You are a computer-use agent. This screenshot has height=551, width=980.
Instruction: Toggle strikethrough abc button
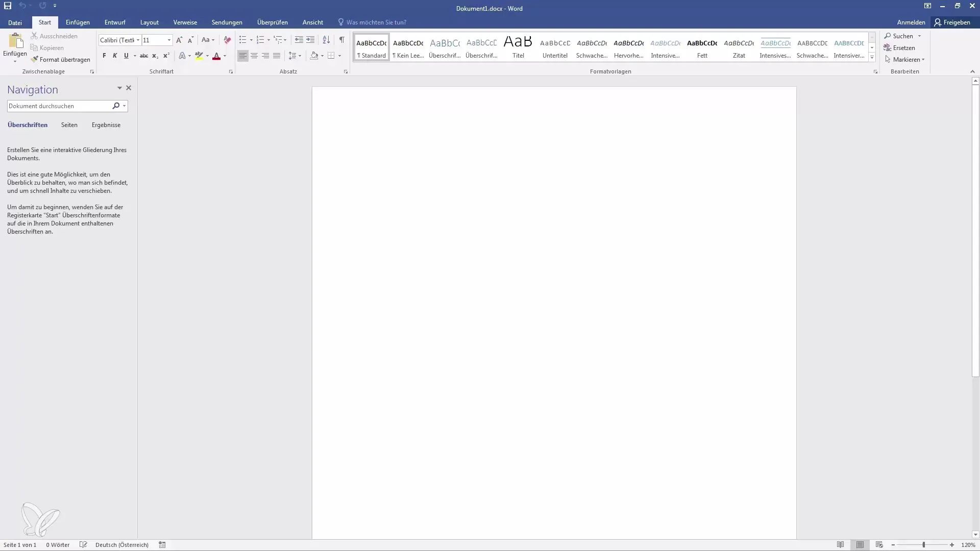point(144,56)
